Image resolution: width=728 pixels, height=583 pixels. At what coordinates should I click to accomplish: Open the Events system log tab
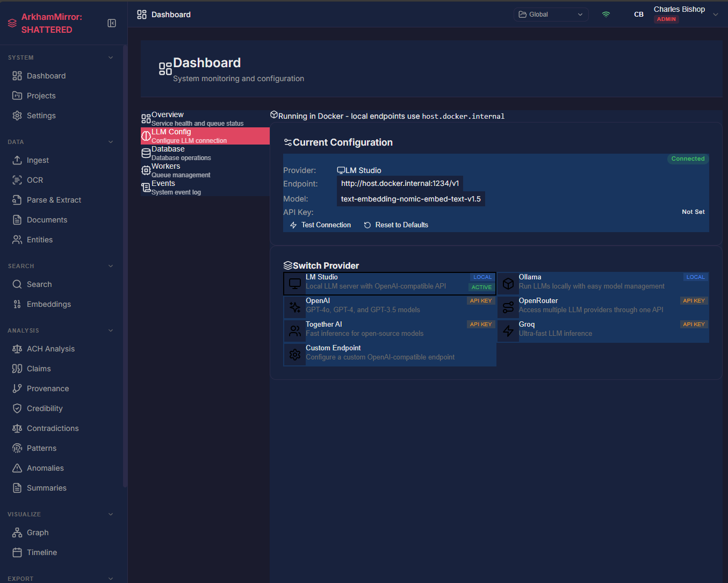coord(205,188)
